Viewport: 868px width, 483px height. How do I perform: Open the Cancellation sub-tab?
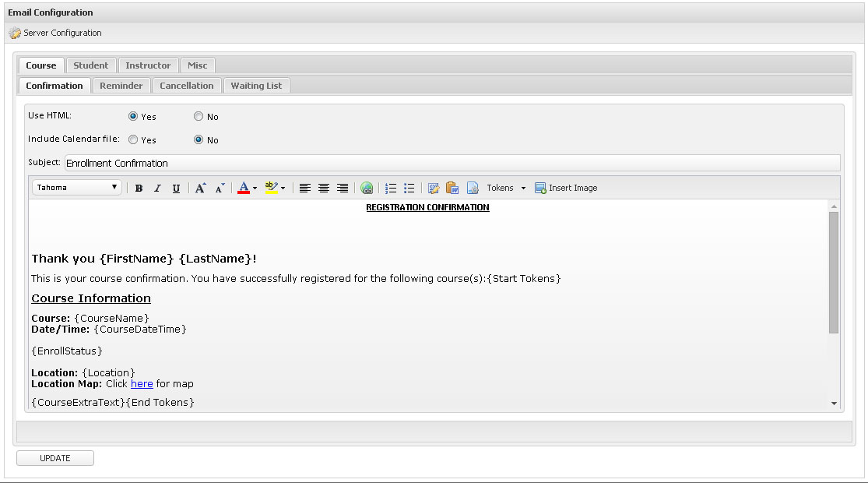(187, 86)
